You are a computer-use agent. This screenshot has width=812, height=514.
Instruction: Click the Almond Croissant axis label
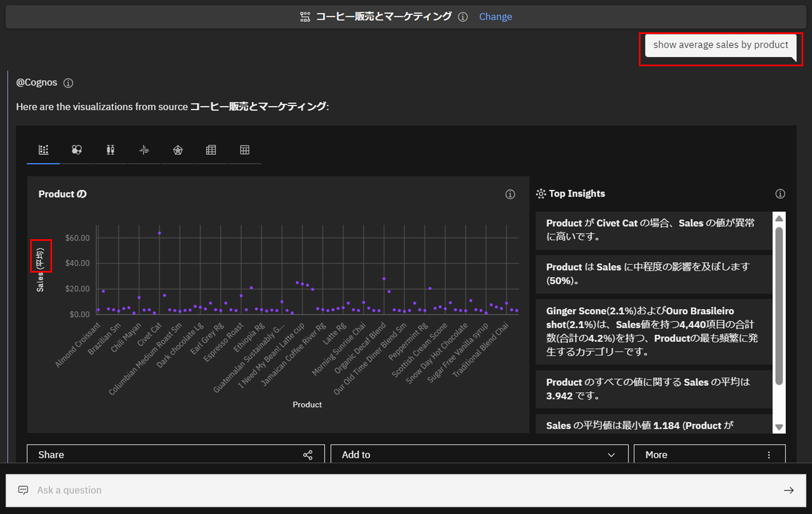pyautogui.click(x=78, y=345)
